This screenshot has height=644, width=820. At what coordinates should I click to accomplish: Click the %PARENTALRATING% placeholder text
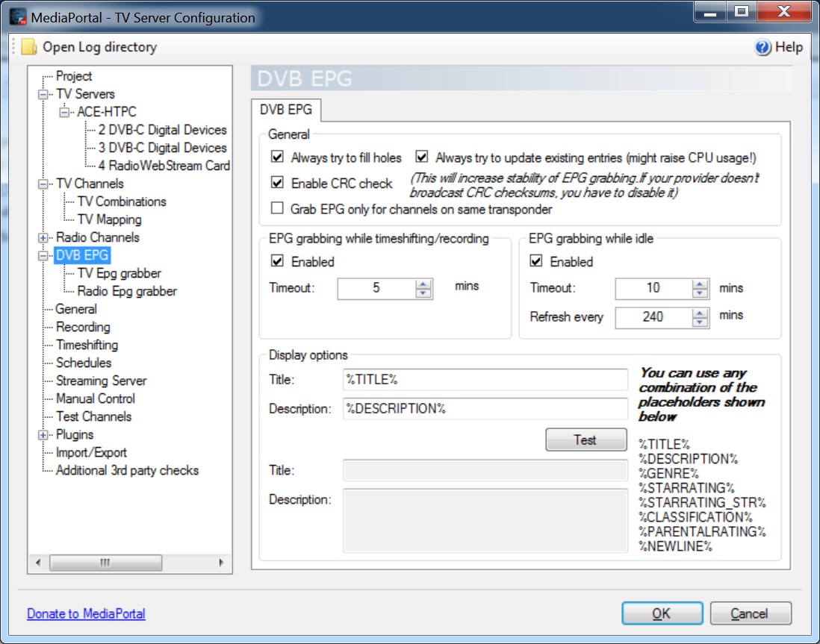(x=702, y=532)
